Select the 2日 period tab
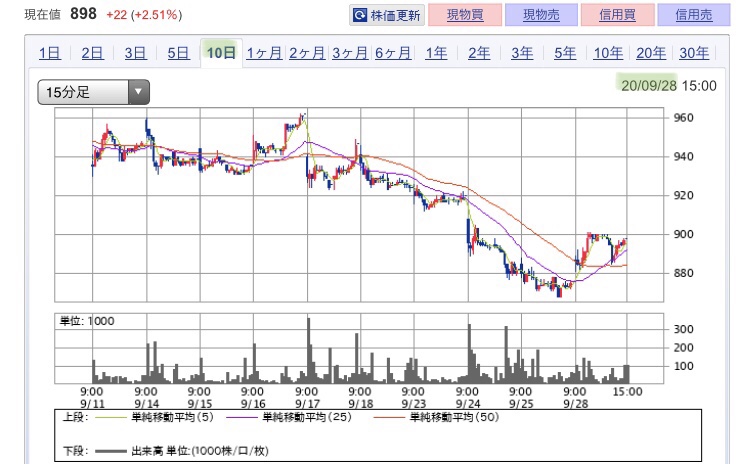Image resolution: width=737 pixels, height=464 pixels. point(93,53)
